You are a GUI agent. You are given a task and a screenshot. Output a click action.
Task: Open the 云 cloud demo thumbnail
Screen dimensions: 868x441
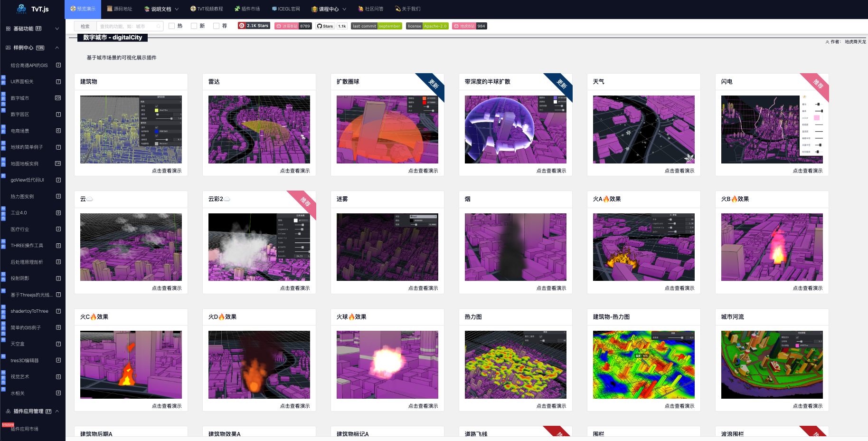point(131,247)
